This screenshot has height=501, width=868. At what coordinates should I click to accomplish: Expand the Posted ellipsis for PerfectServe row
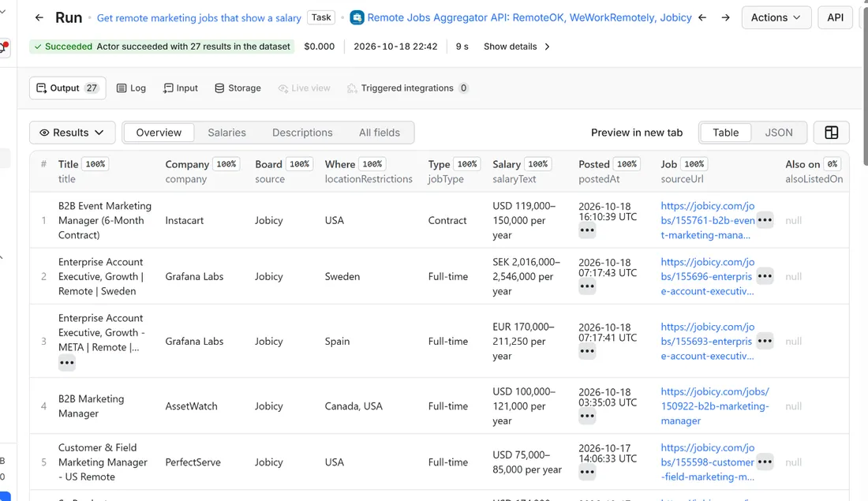pos(587,473)
